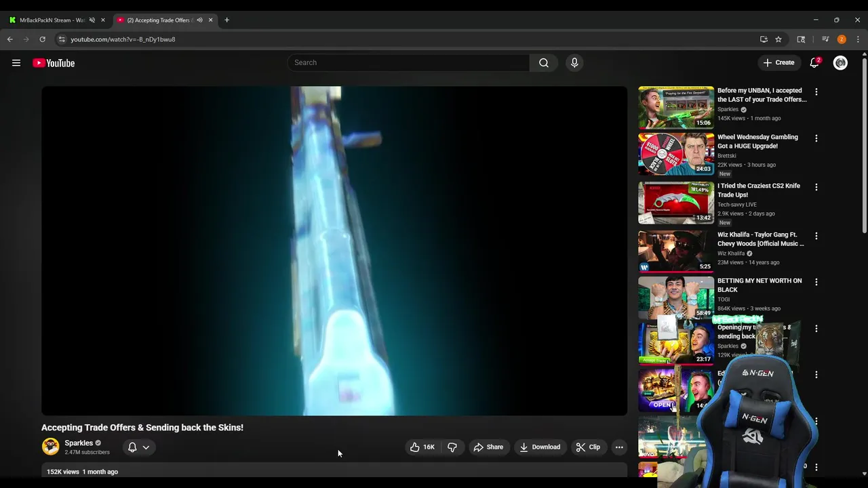This screenshot has height=488, width=868.
Task: Go to the YouTube home logo
Action: (x=54, y=63)
